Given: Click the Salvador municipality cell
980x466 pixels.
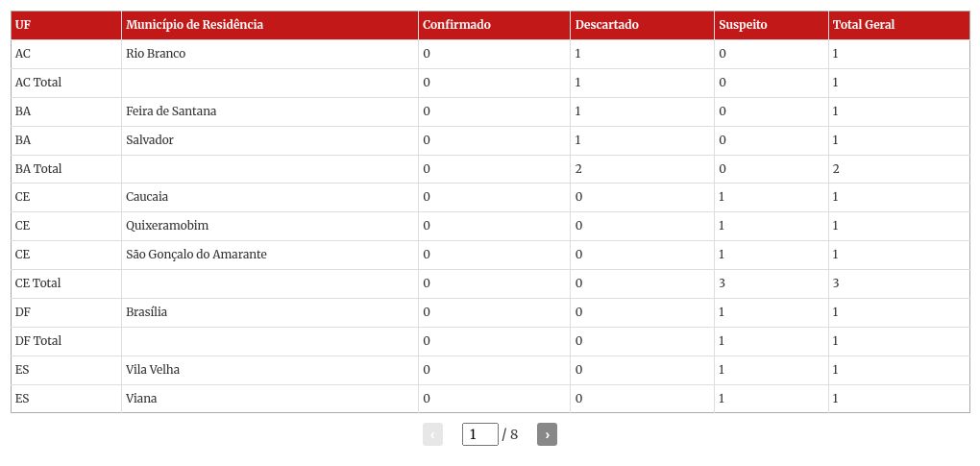Looking at the screenshot, I should [150, 140].
